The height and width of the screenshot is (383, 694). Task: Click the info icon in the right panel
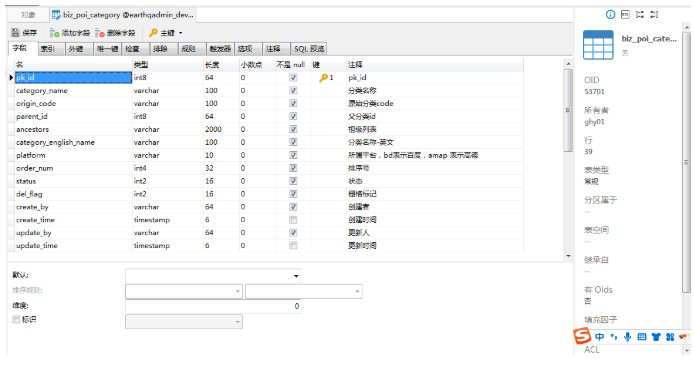[x=610, y=15]
